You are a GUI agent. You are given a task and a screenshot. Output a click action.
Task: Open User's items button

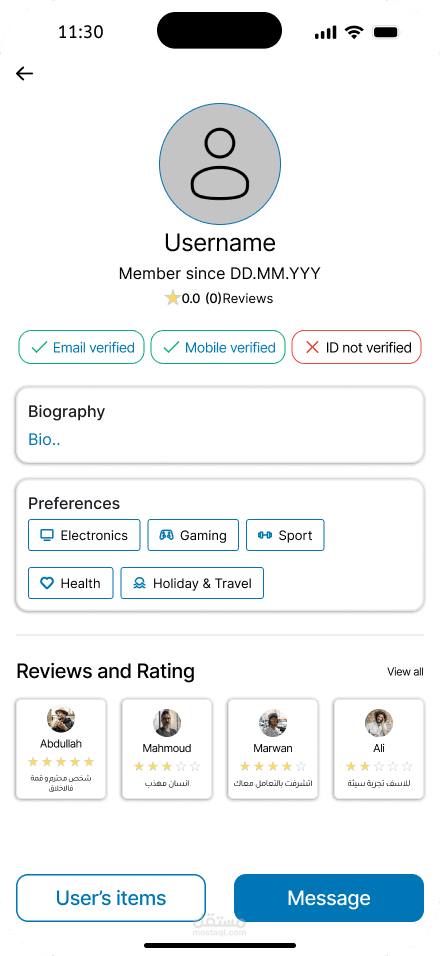tap(111, 898)
